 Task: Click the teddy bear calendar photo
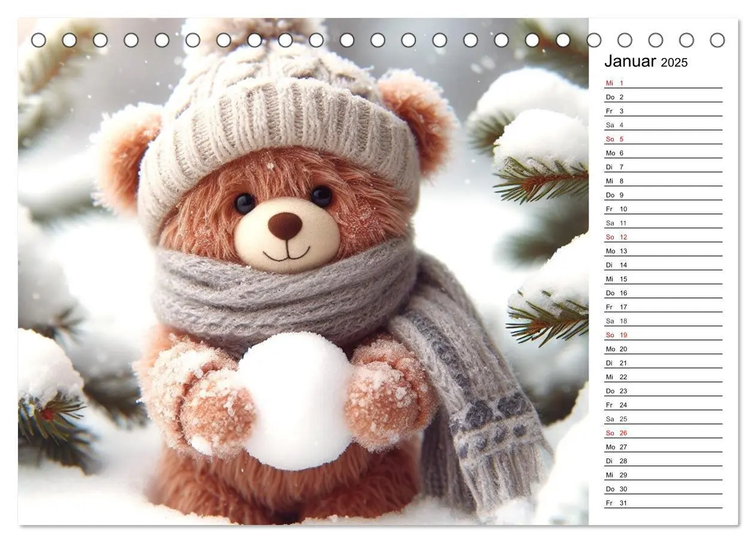click(303, 271)
